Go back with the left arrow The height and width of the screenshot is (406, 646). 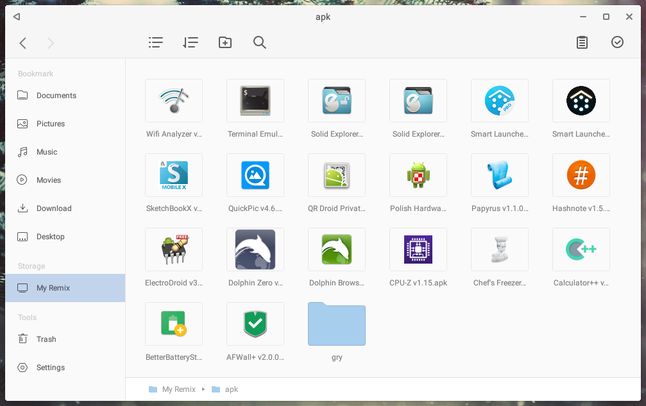pyautogui.click(x=23, y=42)
